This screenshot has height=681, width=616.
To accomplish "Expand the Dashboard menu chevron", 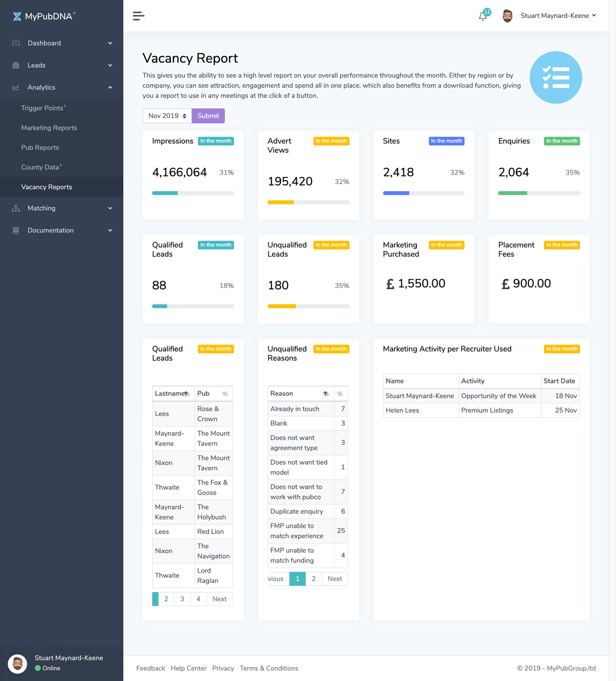I will [110, 43].
